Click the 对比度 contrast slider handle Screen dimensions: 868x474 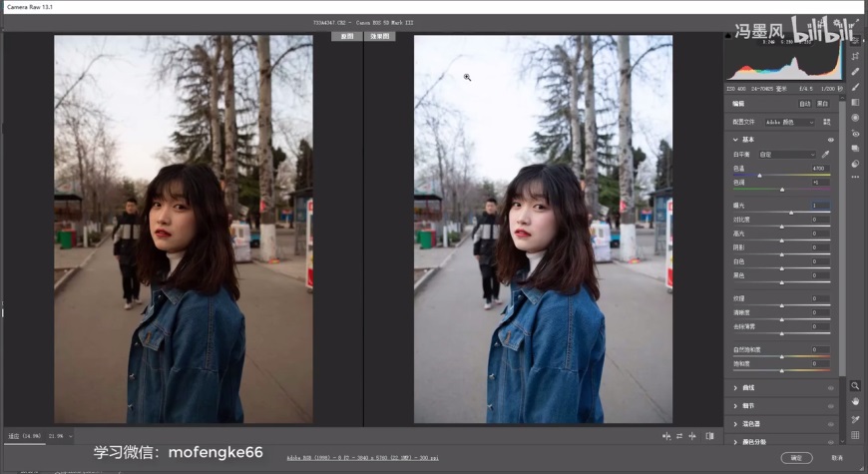point(781,227)
